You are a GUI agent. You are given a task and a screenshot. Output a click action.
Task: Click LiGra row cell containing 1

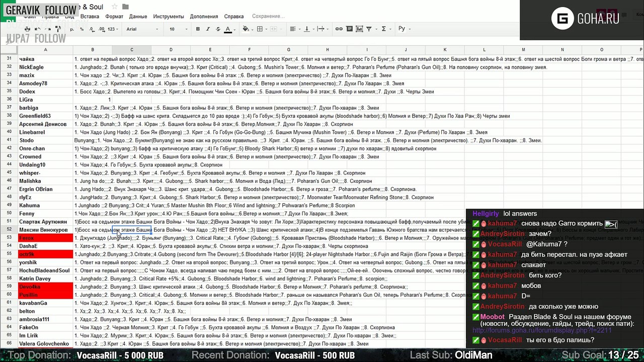tap(93, 100)
